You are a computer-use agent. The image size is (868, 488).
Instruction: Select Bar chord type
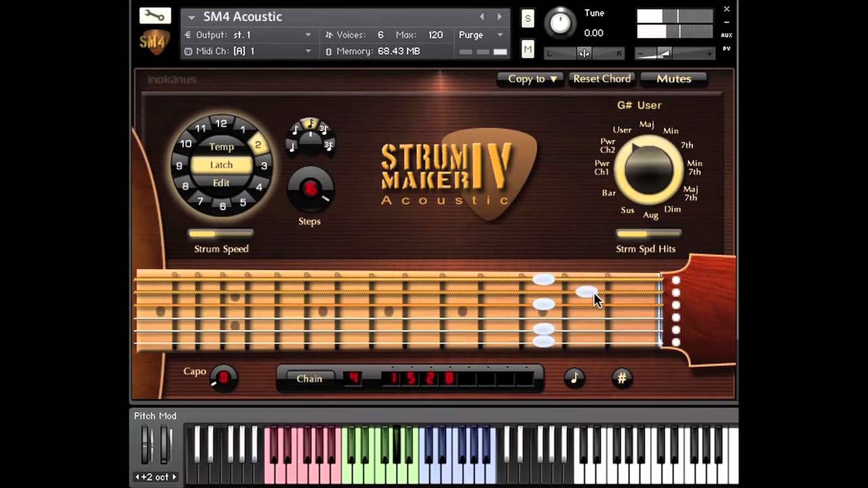609,193
